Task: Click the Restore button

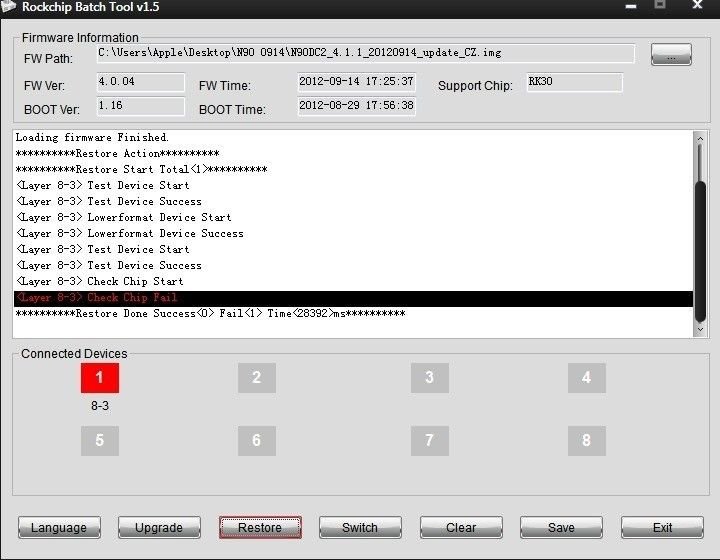Action: tap(260, 527)
